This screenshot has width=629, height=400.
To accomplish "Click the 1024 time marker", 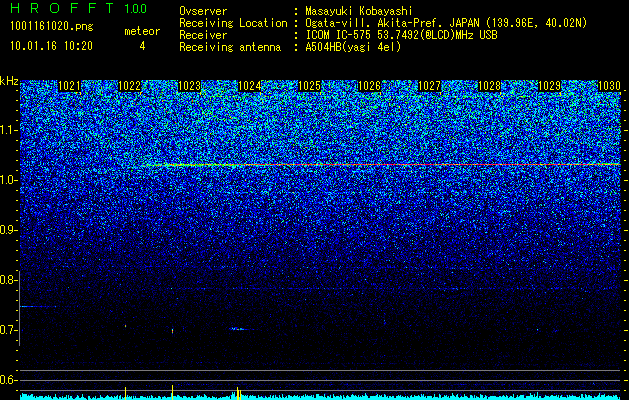I will pos(250,86).
